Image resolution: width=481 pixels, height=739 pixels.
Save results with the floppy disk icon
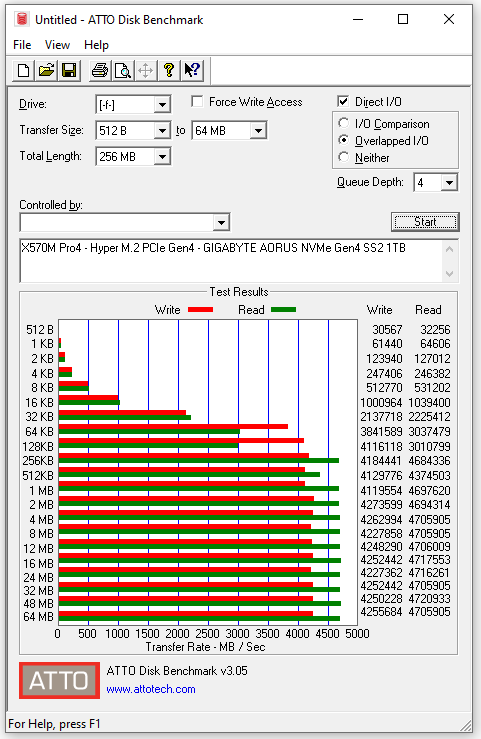(x=69, y=71)
